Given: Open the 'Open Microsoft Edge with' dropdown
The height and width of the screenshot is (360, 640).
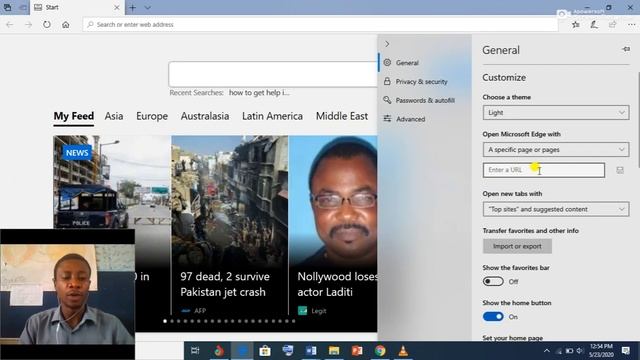Looking at the screenshot, I should click(556, 150).
